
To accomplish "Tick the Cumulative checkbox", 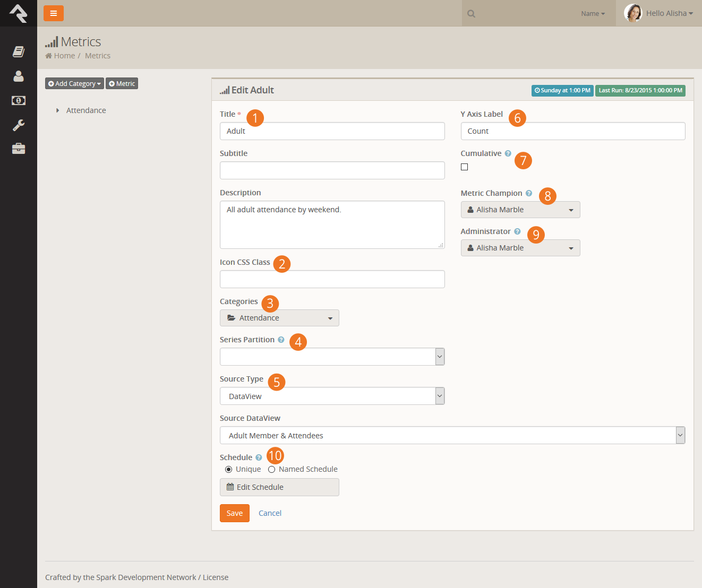I will [x=465, y=167].
